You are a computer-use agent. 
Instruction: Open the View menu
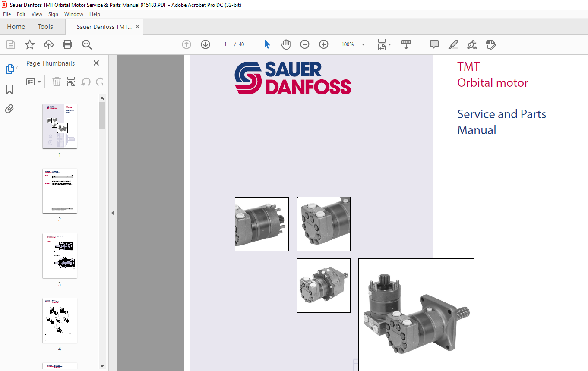(37, 14)
